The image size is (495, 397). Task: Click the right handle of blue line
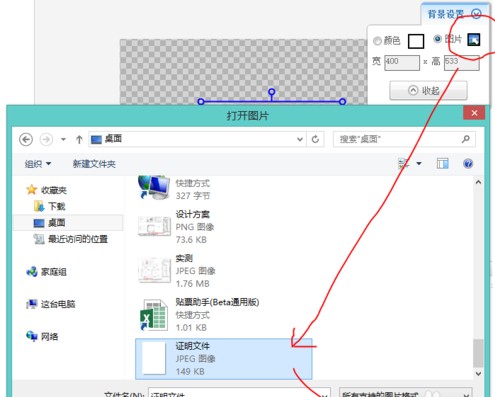pos(342,101)
